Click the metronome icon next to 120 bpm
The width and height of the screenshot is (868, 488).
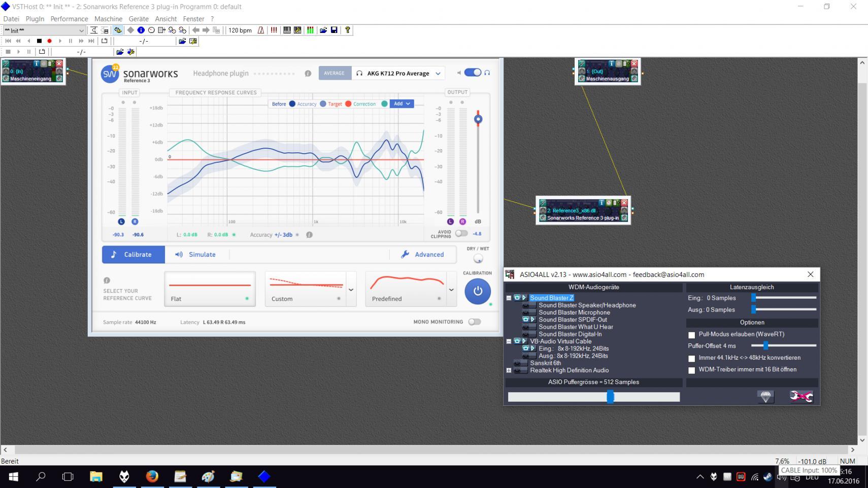click(261, 30)
